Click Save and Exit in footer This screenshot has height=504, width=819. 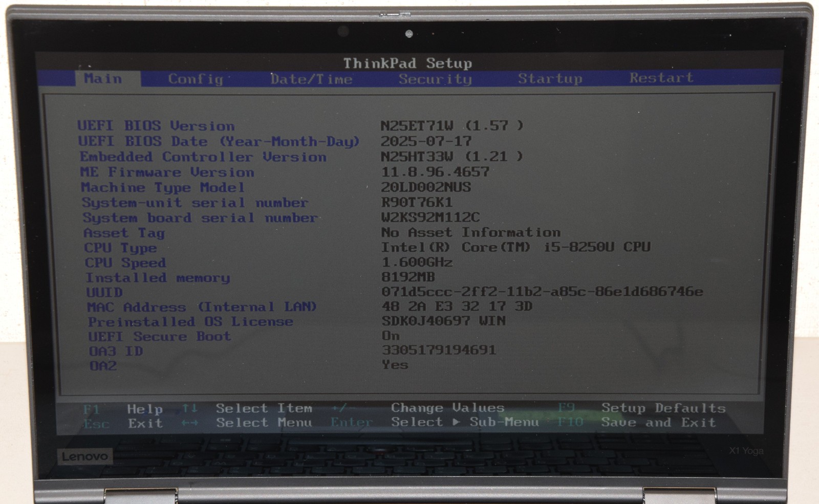tap(658, 422)
